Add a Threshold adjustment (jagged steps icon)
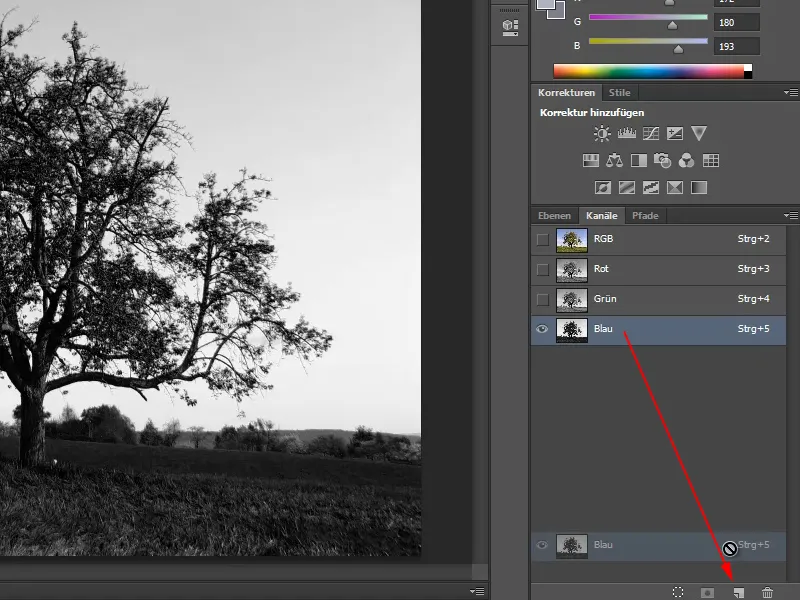The width and height of the screenshot is (800, 600). pyautogui.click(x=651, y=188)
